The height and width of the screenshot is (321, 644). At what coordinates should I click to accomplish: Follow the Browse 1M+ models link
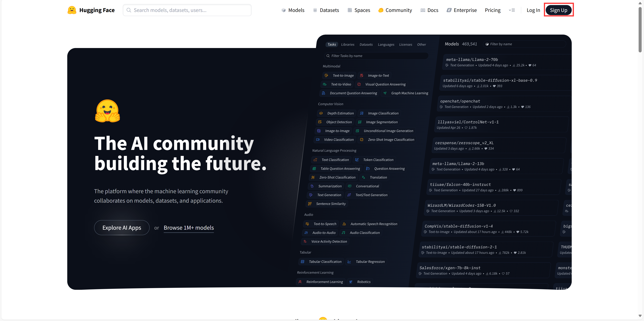point(189,227)
